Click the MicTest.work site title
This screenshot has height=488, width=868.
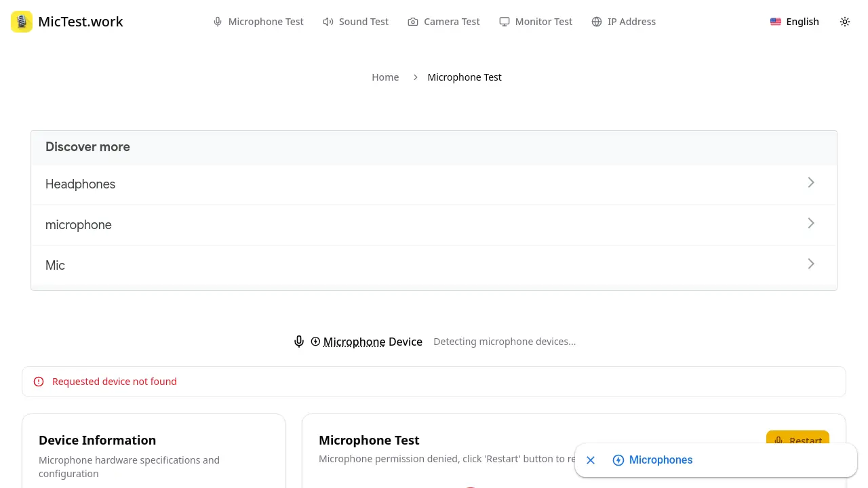coord(81,22)
